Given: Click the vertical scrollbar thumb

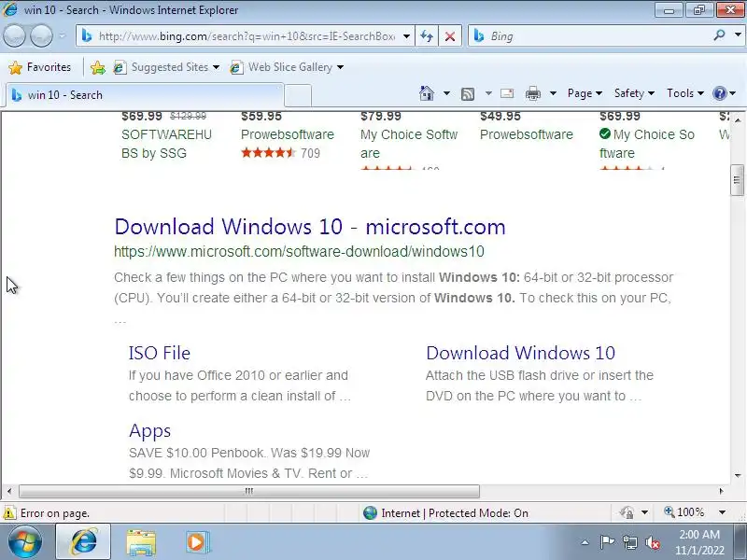Looking at the screenshot, I should 737,180.
